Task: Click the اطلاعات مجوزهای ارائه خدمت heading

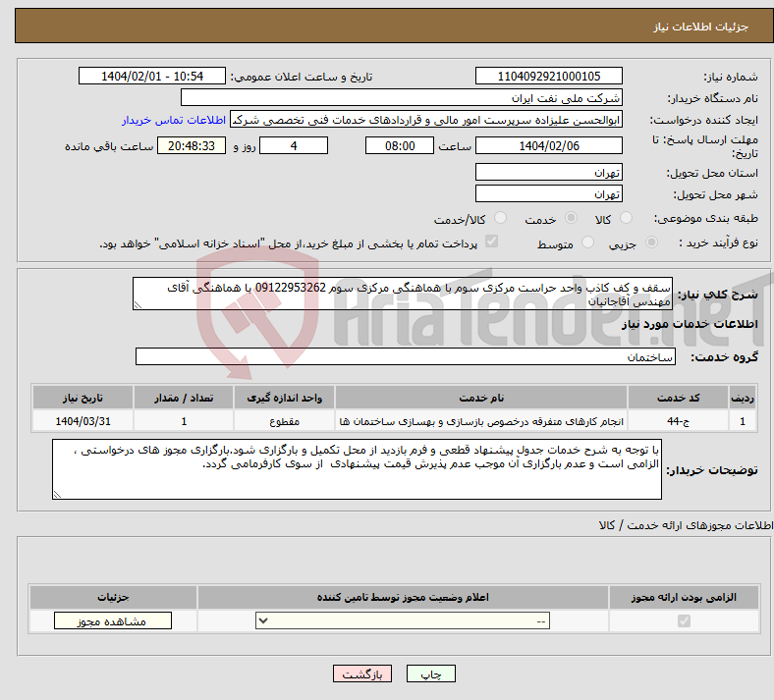Action: point(686,525)
